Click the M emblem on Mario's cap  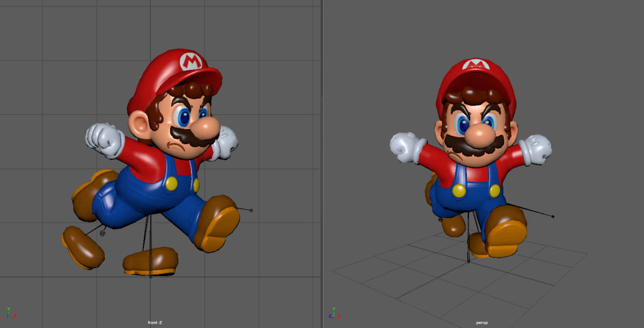coord(191,61)
